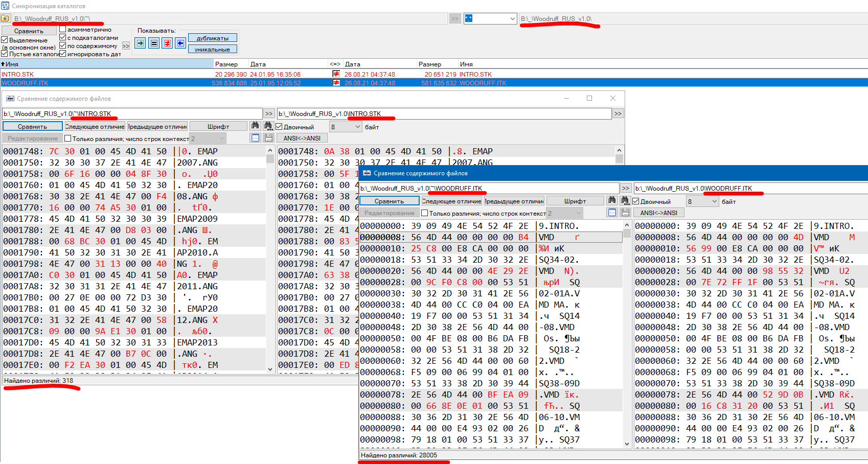Viewport: 868px width, 464px height.
Task: Click scrollbar down arrow in INTRO.STK left hex pane
Action: pos(270,369)
